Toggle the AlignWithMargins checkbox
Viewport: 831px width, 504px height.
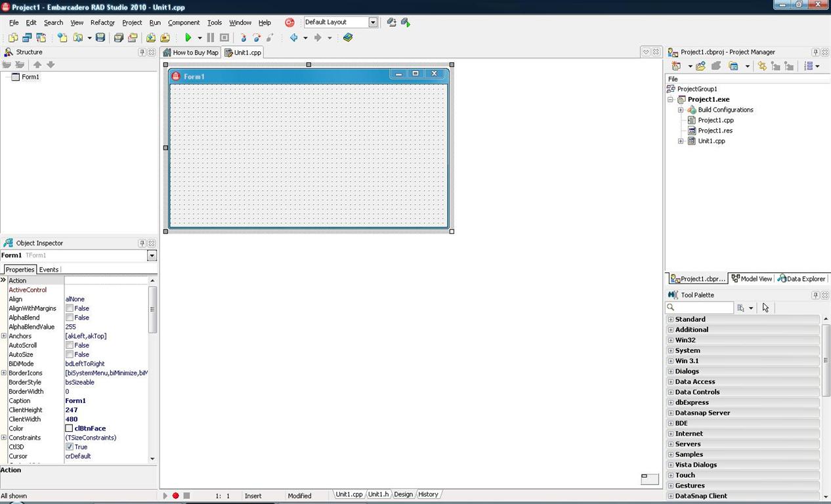tap(69, 308)
